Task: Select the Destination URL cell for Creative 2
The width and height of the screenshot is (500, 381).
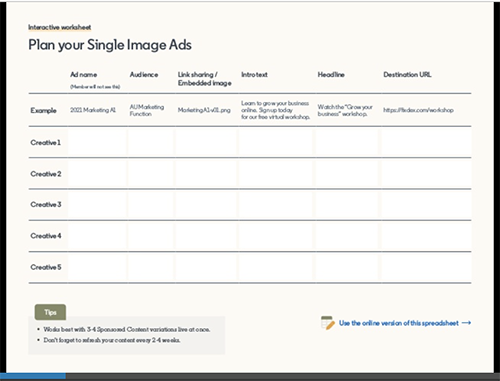Action: (426, 174)
